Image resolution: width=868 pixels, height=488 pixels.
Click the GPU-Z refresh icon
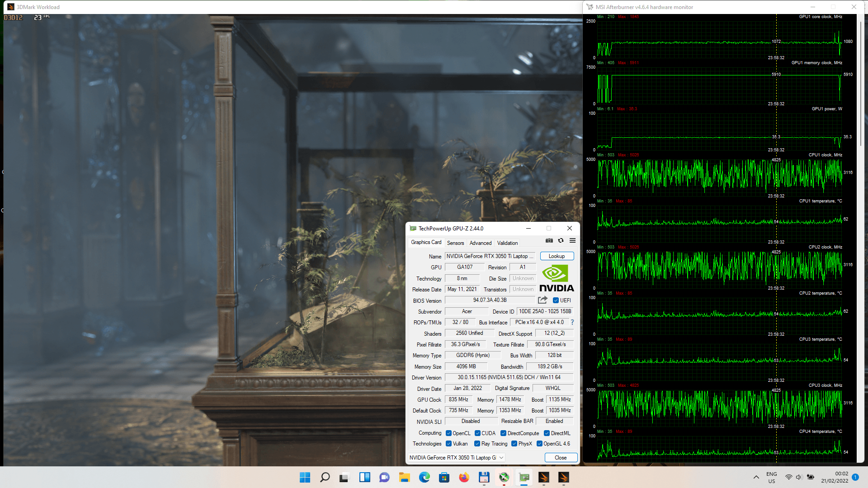(561, 241)
